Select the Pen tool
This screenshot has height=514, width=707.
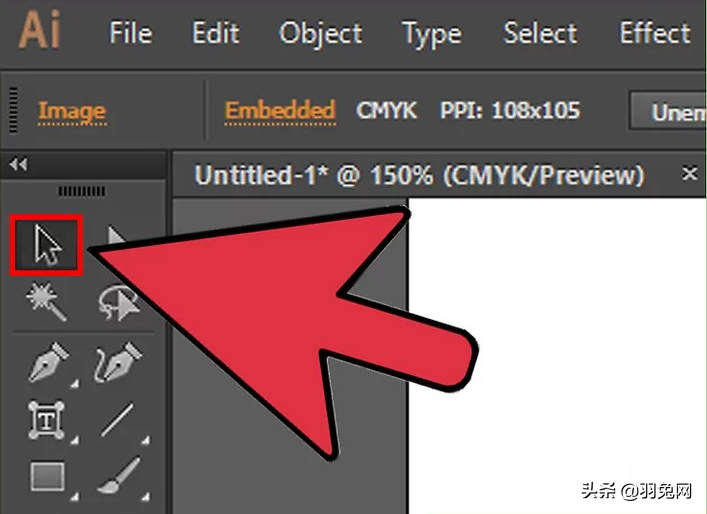click(49, 362)
